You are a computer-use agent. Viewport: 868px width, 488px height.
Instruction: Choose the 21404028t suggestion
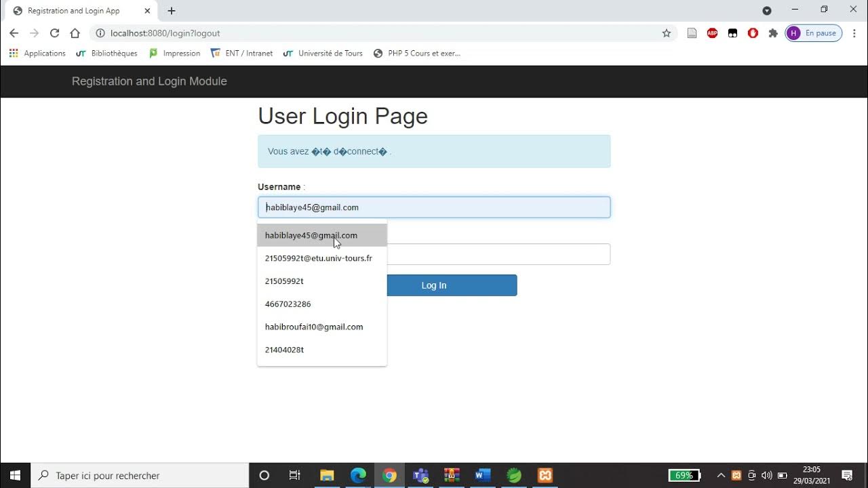pyautogui.click(x=322, y=350)
